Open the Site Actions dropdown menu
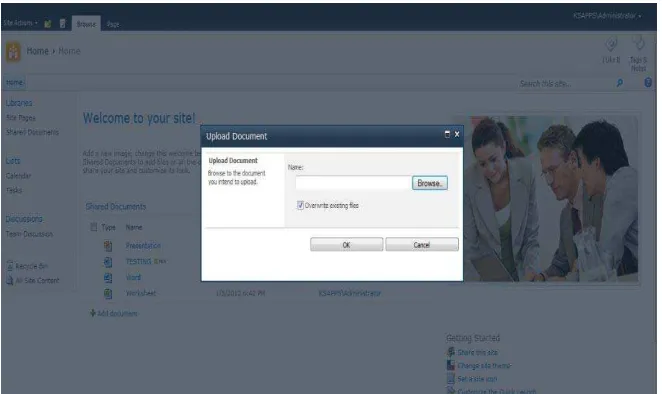This screenshot has height=394, width=662. (21, 23)
